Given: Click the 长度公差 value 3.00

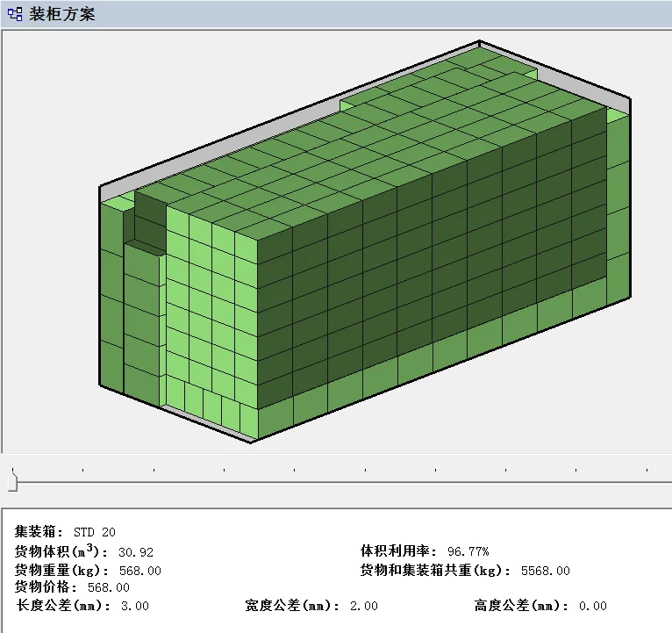Looking at the screenshot, I should click(x=134, y=606).
